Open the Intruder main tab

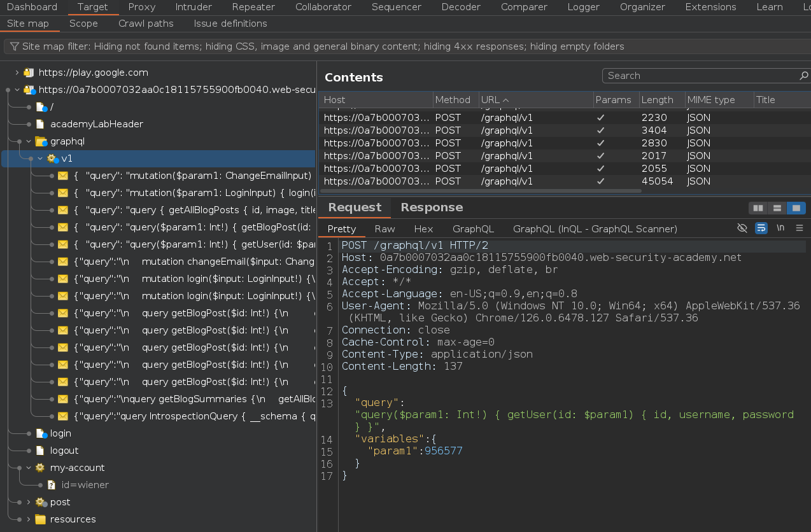[194, 7]
